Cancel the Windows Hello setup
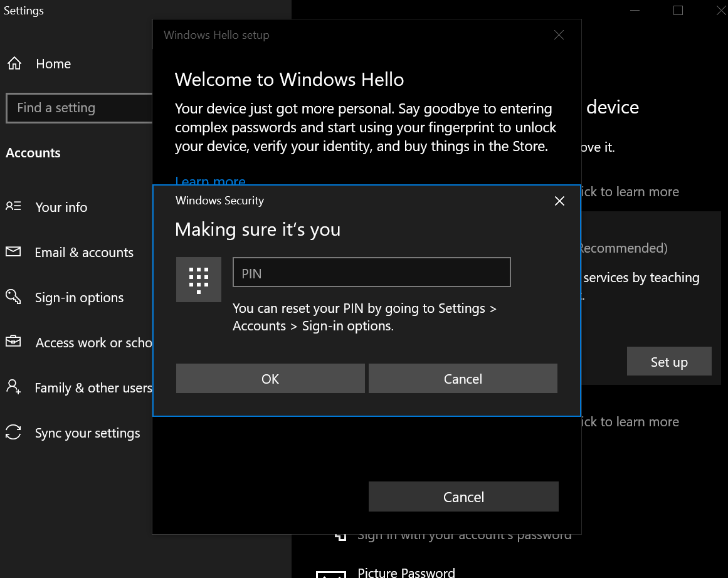This screenshot has width=728, height=578. pos(463,497)
